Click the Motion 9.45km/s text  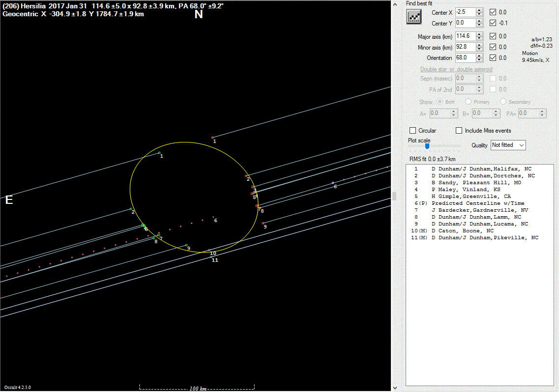click(x=535, y=56)
